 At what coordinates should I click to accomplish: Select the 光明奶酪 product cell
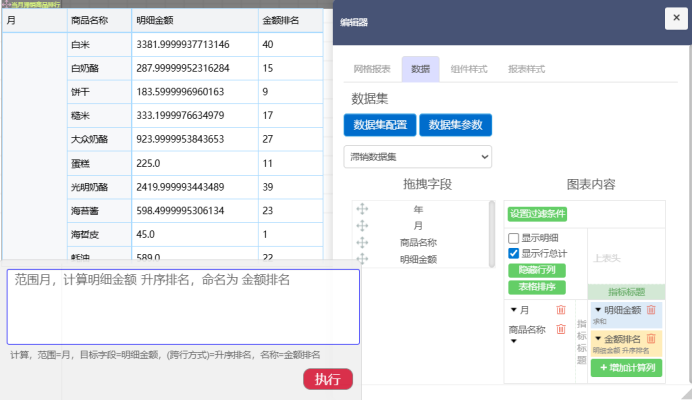[x=99, y=187]
